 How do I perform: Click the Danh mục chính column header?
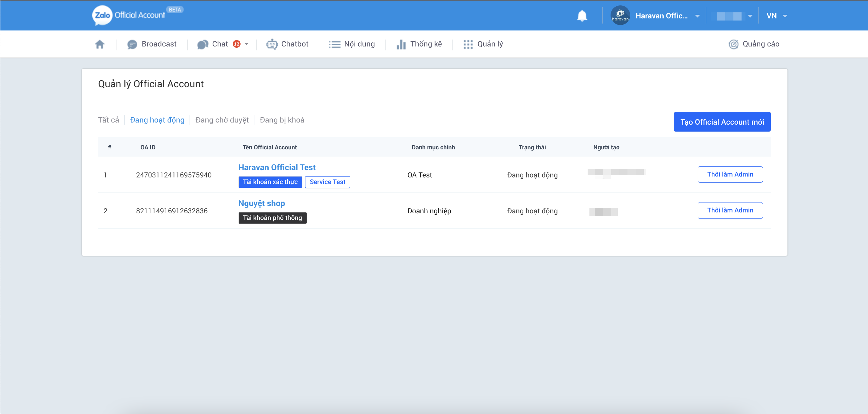pyautogui.click(x=433, y=148)
